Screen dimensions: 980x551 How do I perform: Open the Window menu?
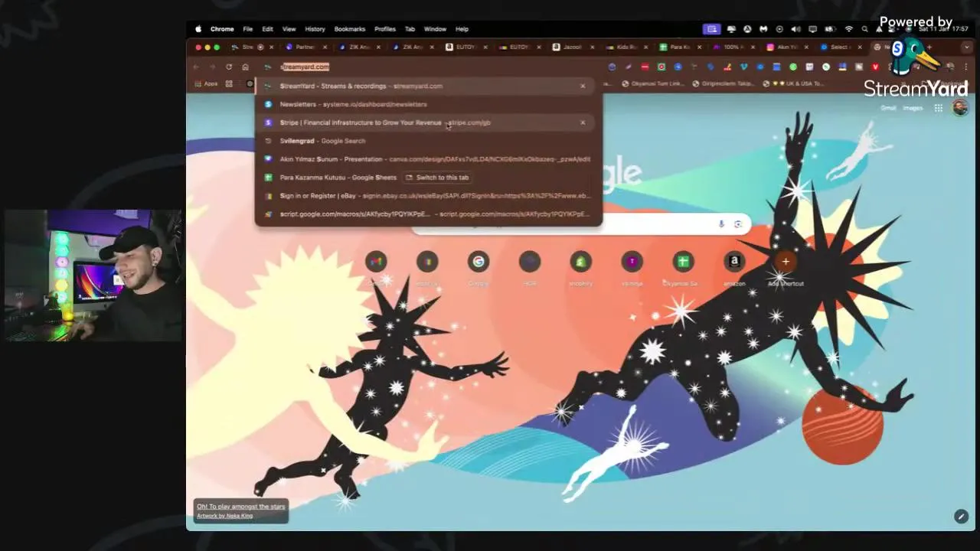point(435,29)
